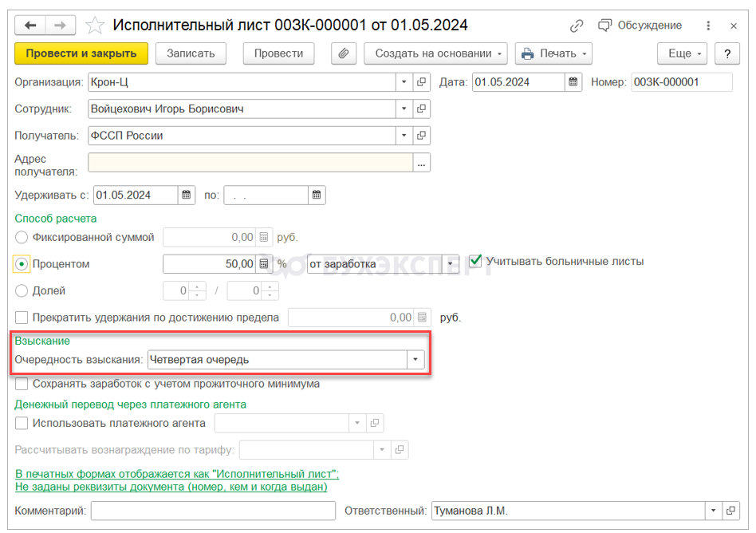This screenshot has height=533, width=756.
Task: Click the paperclip attachments icon
Action: click(x=344, y=53)
